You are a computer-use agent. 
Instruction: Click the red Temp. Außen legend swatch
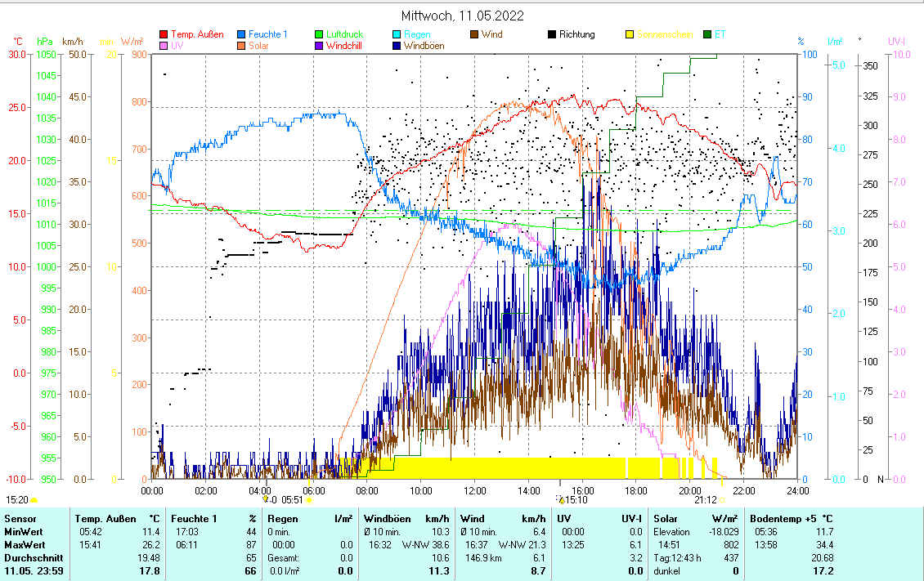tap(164, 34)
